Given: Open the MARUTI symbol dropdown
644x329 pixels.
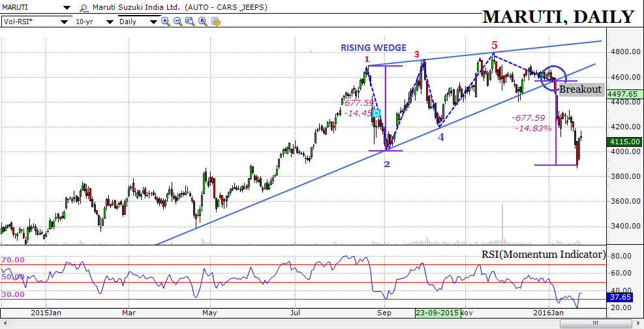Looking at the screenshot, I should point(66,8).
